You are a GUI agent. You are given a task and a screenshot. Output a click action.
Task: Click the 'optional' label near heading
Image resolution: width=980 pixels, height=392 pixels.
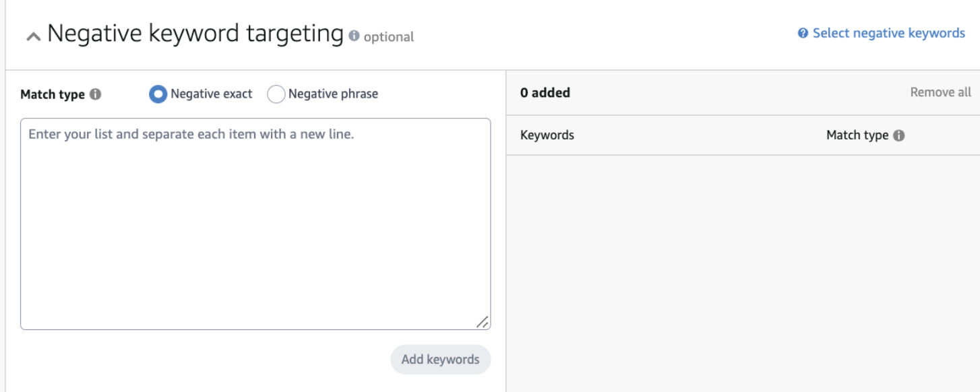pyautogui.click(x=389, y=37)
